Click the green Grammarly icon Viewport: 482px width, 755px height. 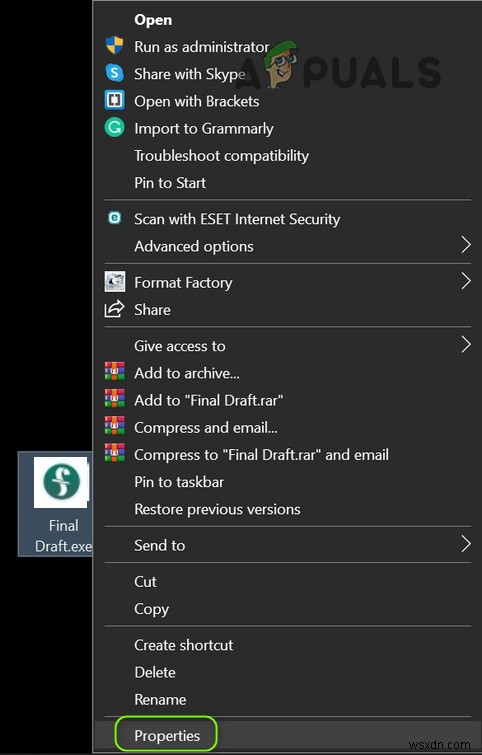[x=115, y=128]
